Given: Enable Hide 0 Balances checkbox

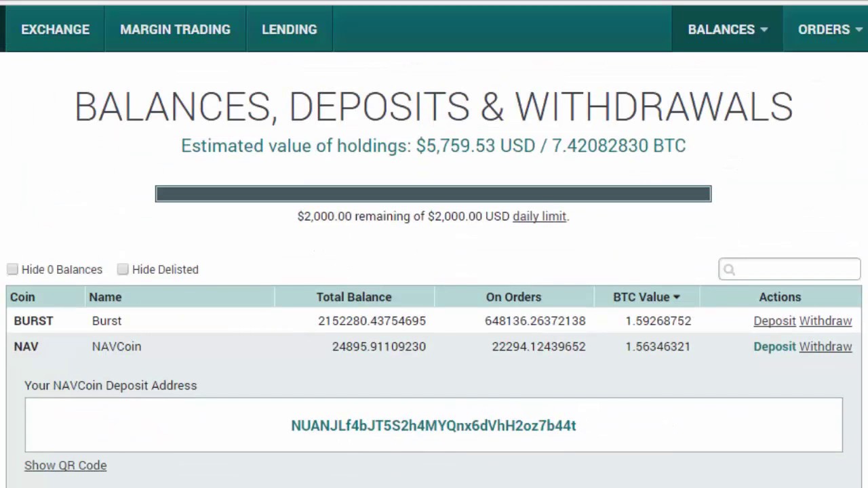Looking at the screenshot, I should [12, 269].
